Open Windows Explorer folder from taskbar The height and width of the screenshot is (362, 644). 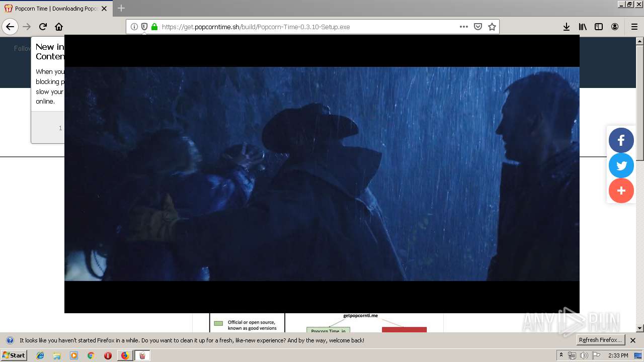[x=57, y=355]
